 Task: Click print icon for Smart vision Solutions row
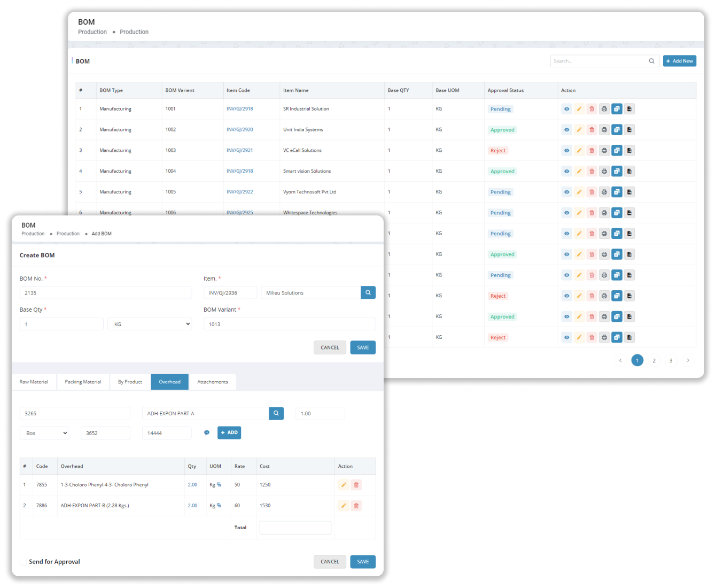click(604, 172)
